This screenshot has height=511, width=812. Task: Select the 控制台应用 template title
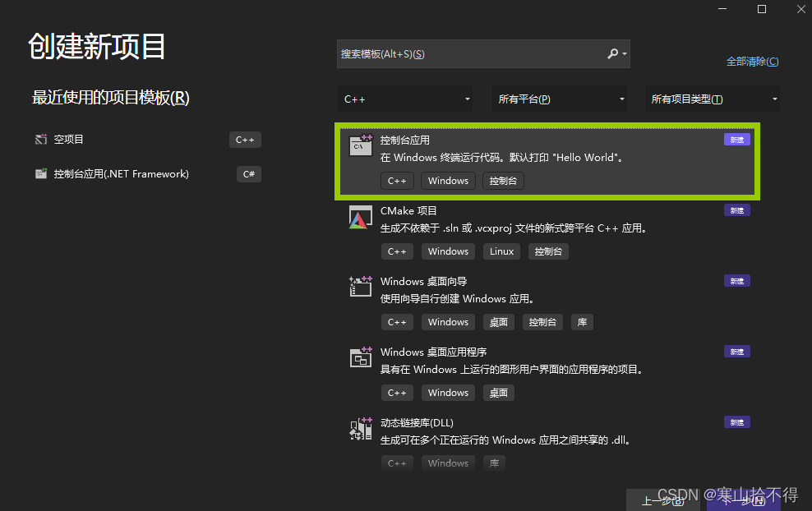click(405, 140)
